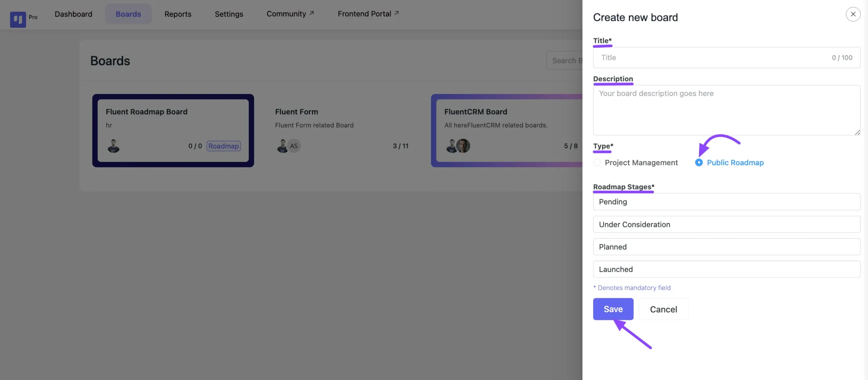Save the new board
Screen dimensions: 868x380
613,309
